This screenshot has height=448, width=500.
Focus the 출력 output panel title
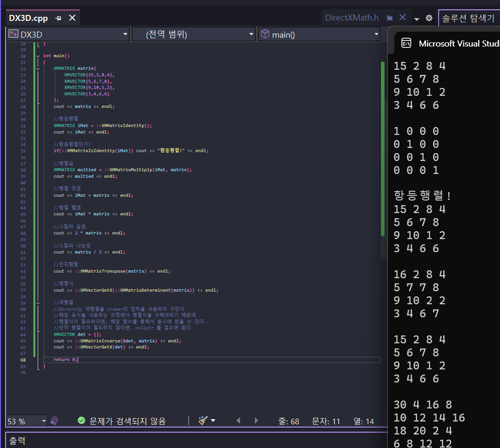(x=17, y=441)
